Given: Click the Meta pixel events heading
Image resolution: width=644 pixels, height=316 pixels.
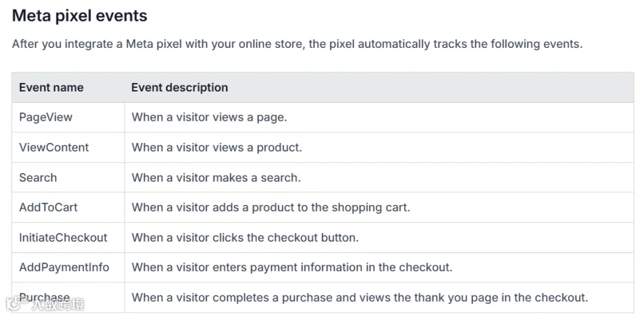Looking at the screenshot, I should coord(79,16).
